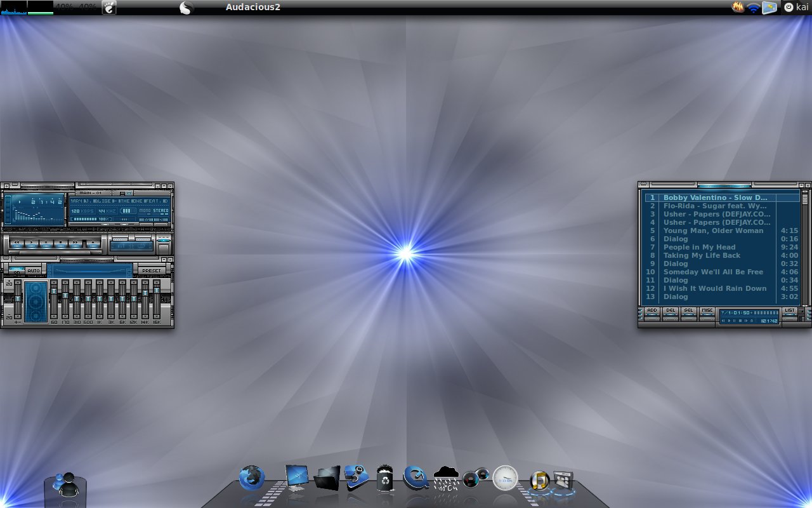The width and height of the screenshot is (812, 508).
Task: Adjust the 170 Hz equalizer band slider
Action: pyautogui.click(x=65, y=298)
